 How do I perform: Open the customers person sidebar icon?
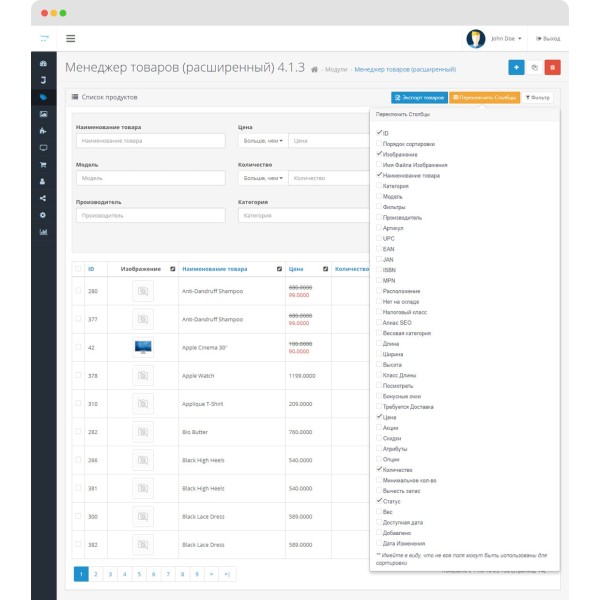tap(43, 181)
